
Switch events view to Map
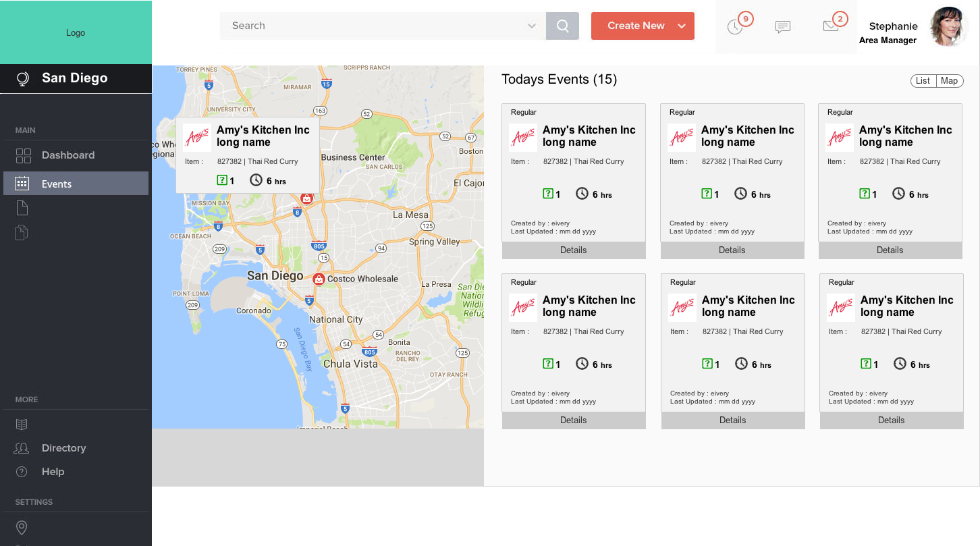tap(950, 81)
